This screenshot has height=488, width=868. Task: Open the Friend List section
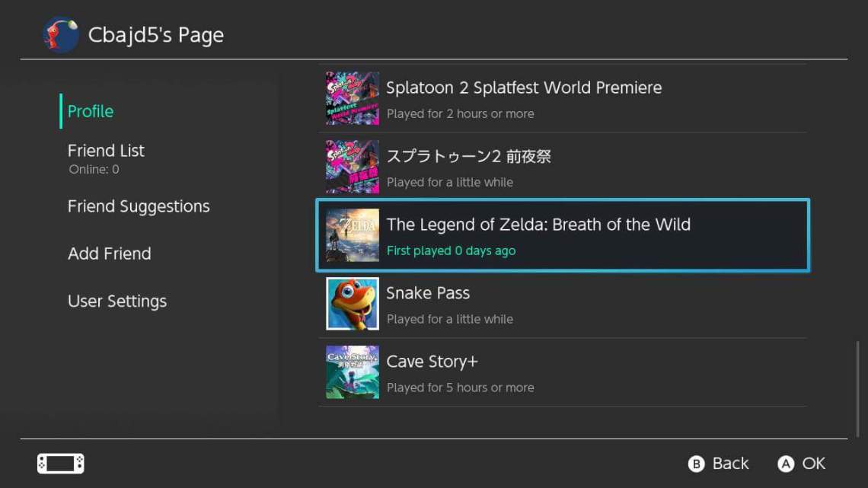pyautogui.click(x=106, y=150)
